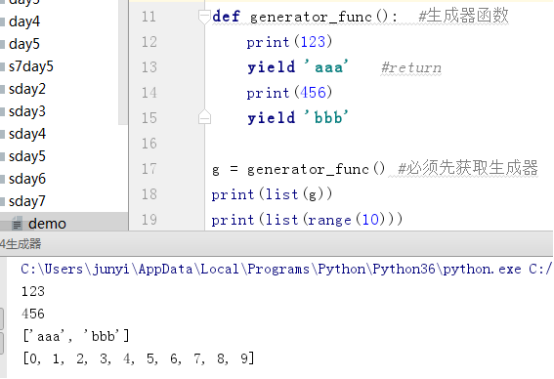Click variable g in the assignment line
This screenshot has height=379, width=554.
(x=216, y=170)
